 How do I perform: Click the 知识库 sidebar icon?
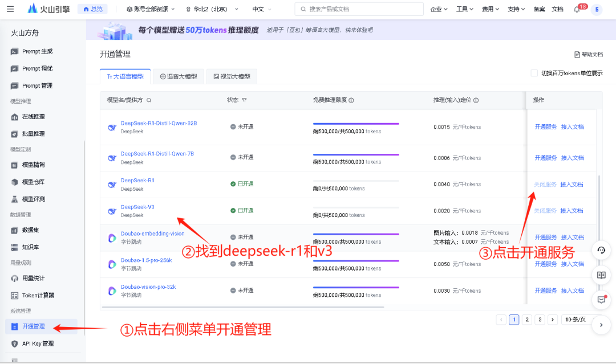pos(14,247)
